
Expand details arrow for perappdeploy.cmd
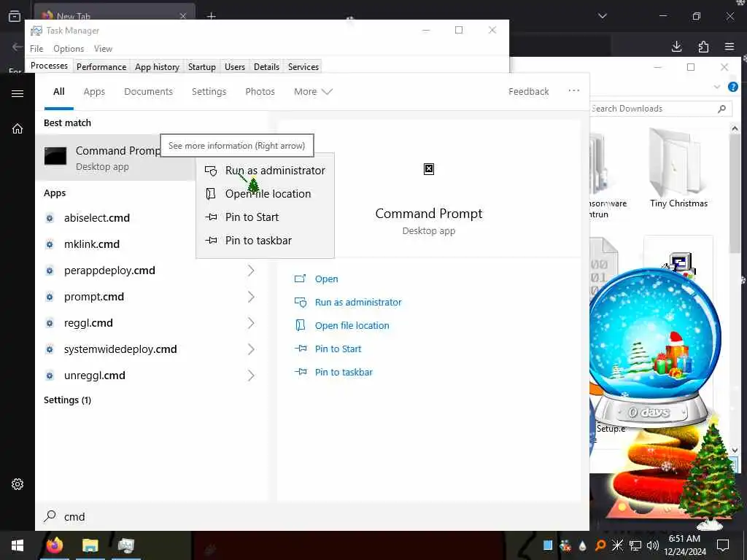[x=251, y=271]
